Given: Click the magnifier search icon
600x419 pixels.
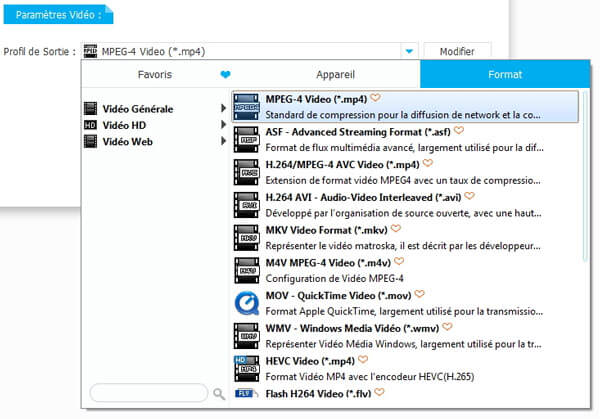Looking at the screenshot, I should (219, 394).
